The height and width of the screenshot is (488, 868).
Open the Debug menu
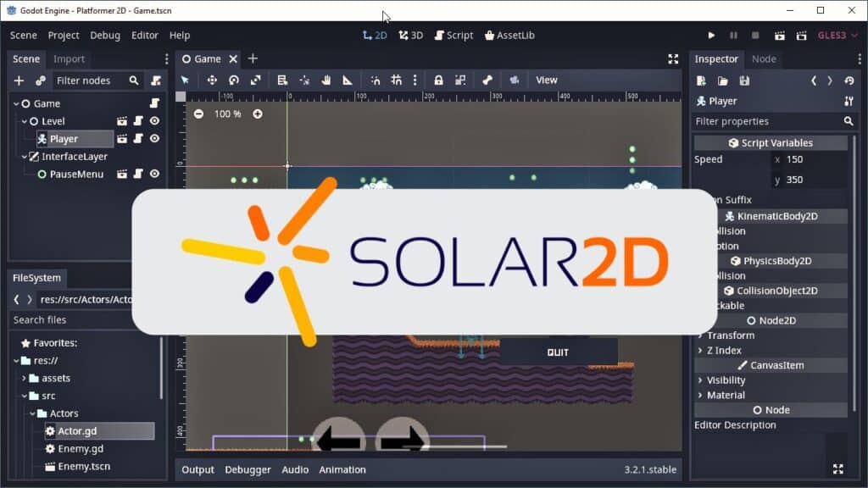pyautogui.click(x=105, y=36)
